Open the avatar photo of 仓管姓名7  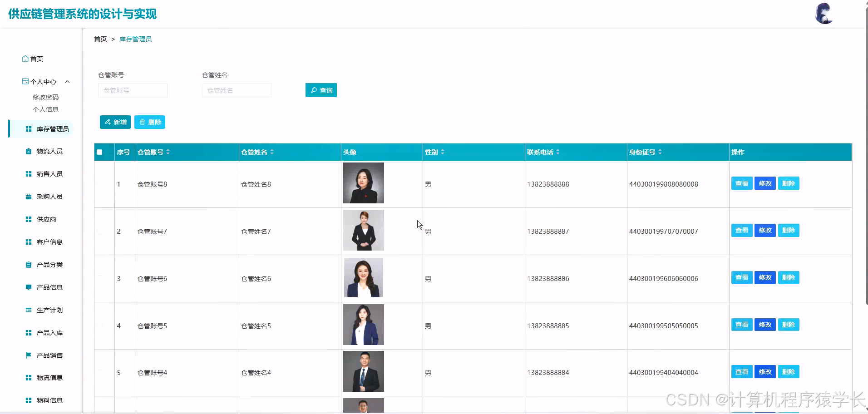tap(364, 230)
